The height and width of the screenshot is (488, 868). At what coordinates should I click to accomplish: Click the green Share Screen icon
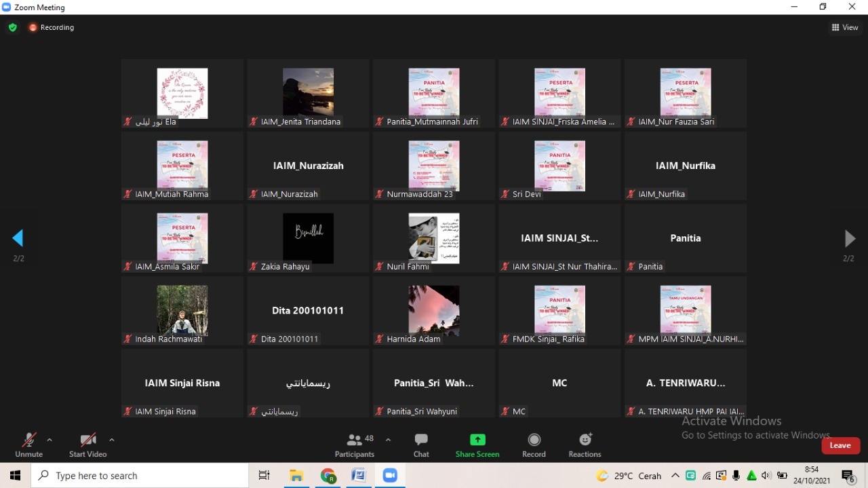click(x=477, y=440)
